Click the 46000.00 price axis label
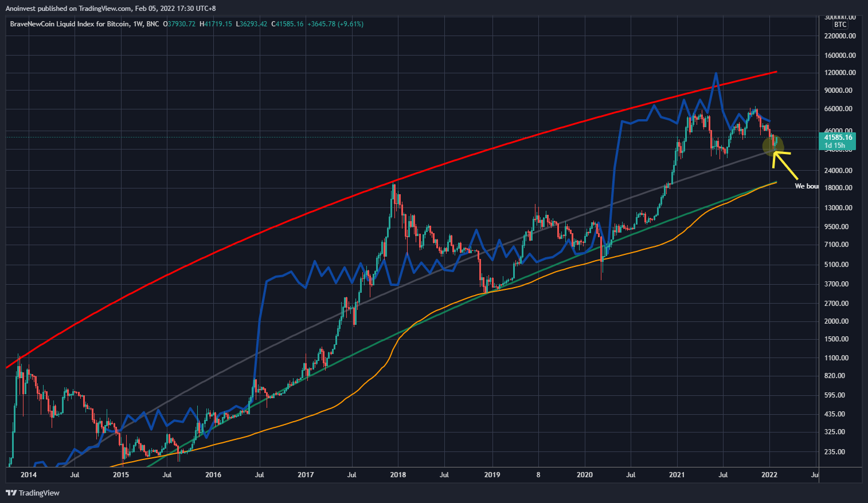This screenshot has height=503, width=868. pos(838,130)
